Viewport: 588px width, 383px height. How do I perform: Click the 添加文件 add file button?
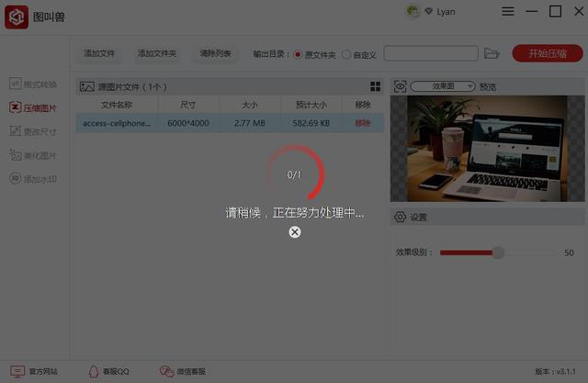coord(99,53)
